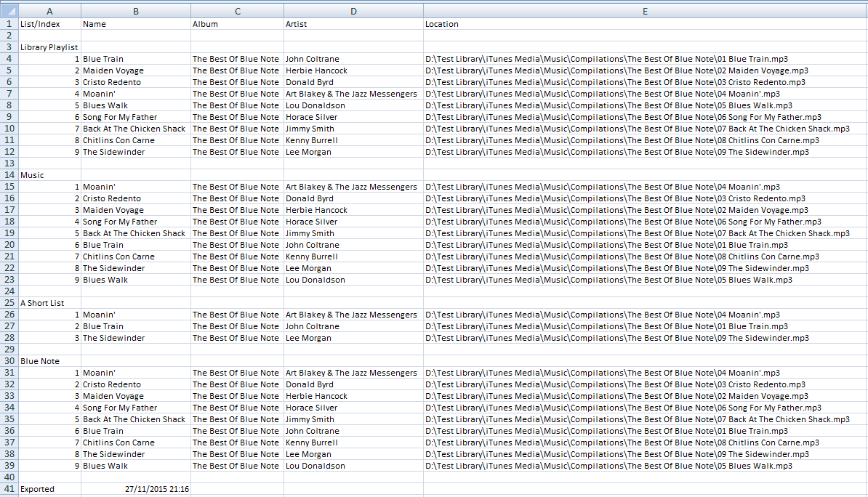Click the '27/11/2015 21:16' date cell
The image size is (868, 497).
pos(136,489)
